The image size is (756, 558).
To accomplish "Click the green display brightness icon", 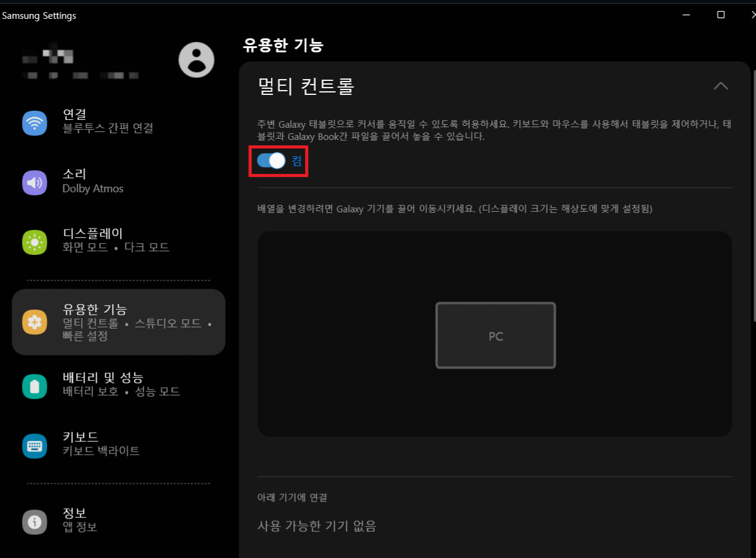I will pyautogui.click(x=35, y=242).
